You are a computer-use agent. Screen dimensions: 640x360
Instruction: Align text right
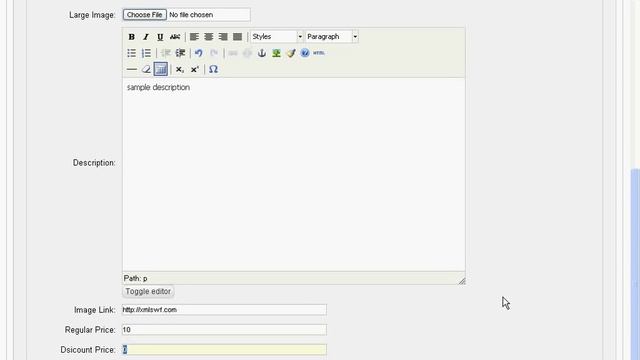point(223,37)
